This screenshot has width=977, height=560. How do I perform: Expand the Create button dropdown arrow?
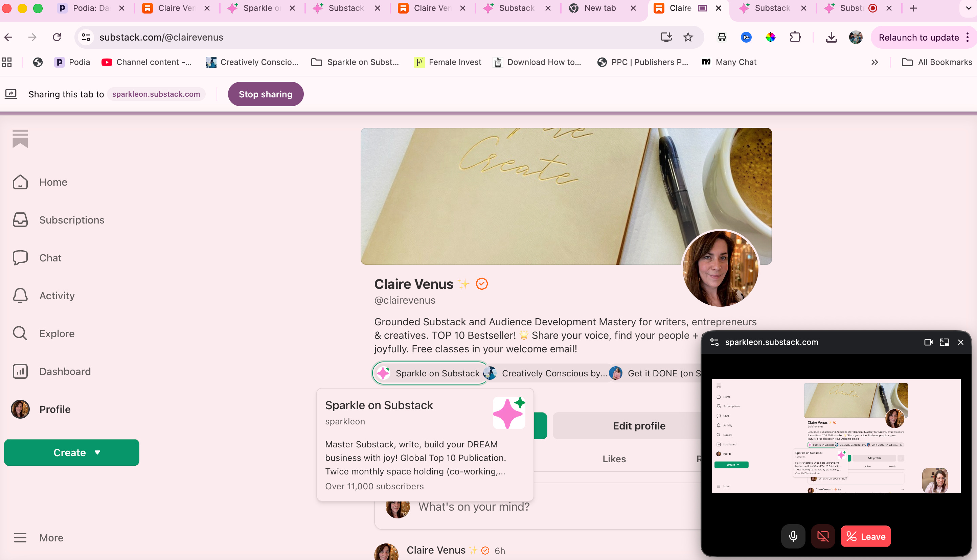point(97,453)
